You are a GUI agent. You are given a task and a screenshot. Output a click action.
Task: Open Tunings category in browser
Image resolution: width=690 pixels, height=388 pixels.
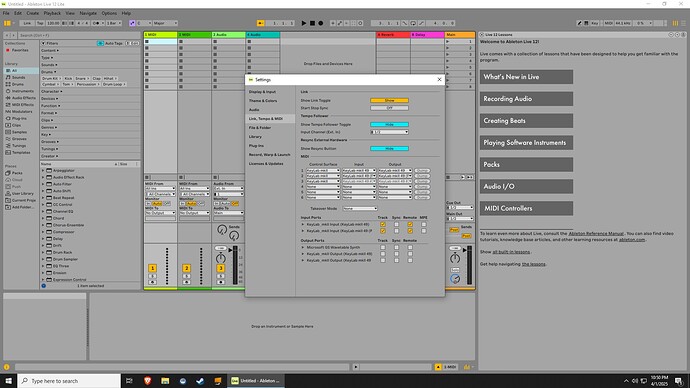19,146
